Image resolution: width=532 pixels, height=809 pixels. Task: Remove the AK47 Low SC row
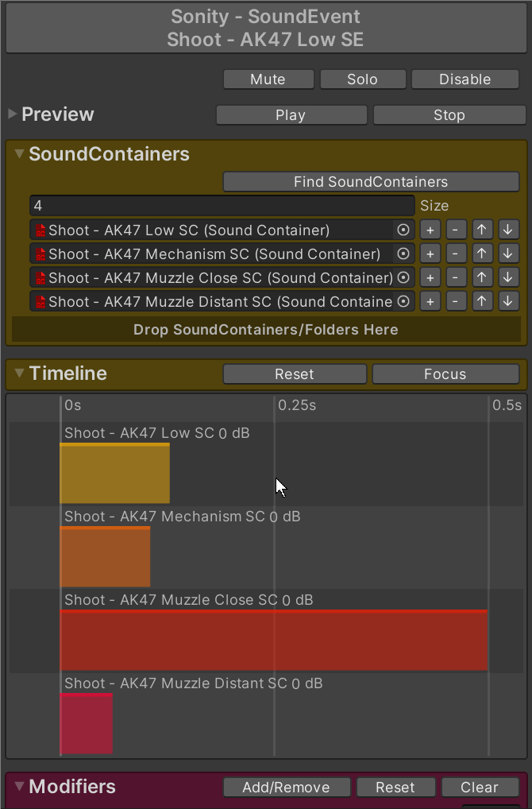pos(457,230)
